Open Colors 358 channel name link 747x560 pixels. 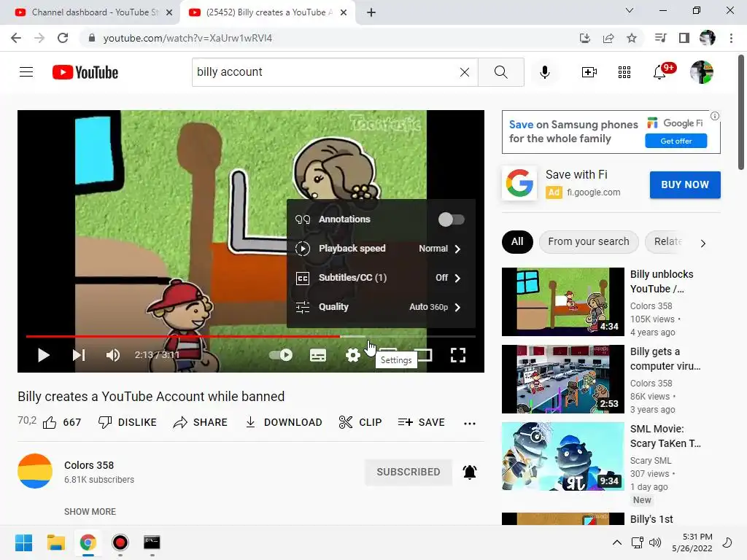pos(89,465)
